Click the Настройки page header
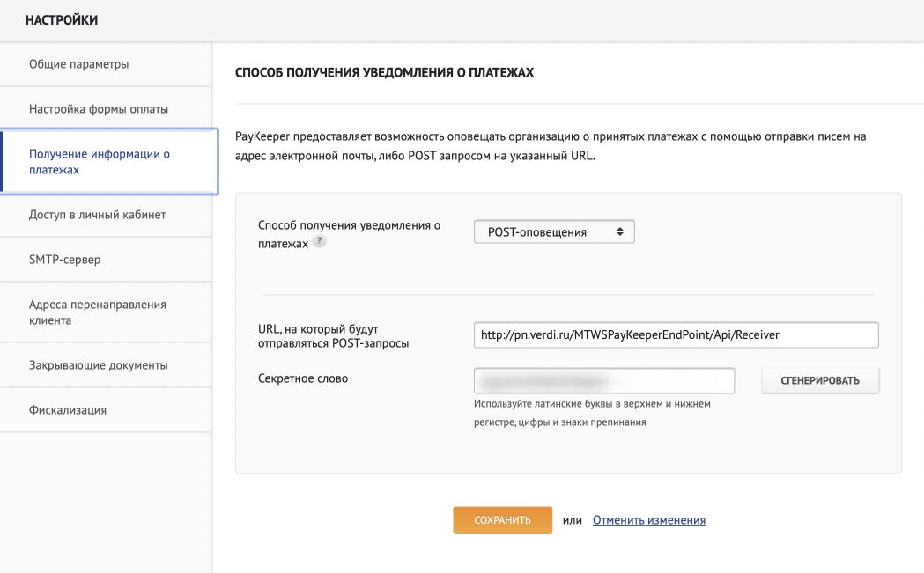The height and width of the screenshot is (573, 924). coord(62,21)
